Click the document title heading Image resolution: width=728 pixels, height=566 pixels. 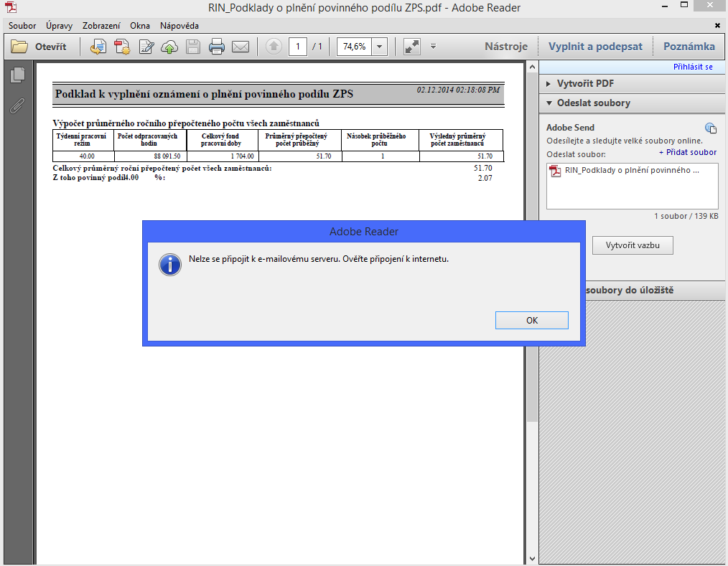click(x=204, y=94)
